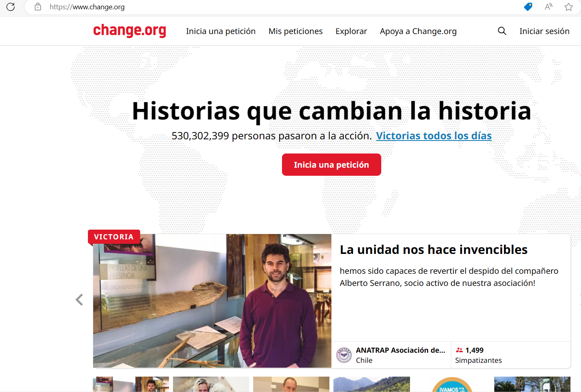Add page to favorites with star icon

pos(569,7)
